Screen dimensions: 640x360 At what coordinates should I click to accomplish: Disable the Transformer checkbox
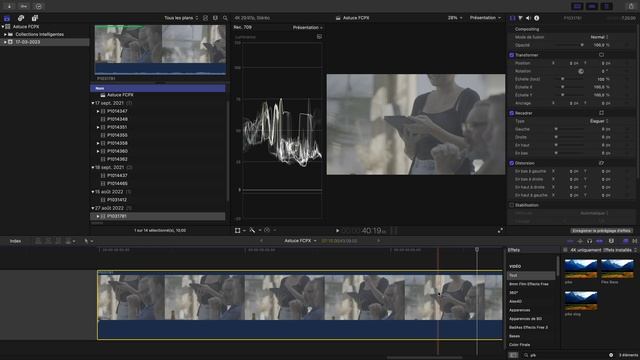coord(511,55)
